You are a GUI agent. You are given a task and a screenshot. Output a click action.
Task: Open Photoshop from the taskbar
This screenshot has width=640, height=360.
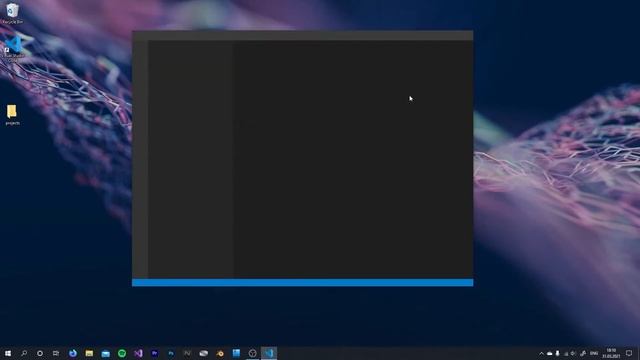coord(171,353)
